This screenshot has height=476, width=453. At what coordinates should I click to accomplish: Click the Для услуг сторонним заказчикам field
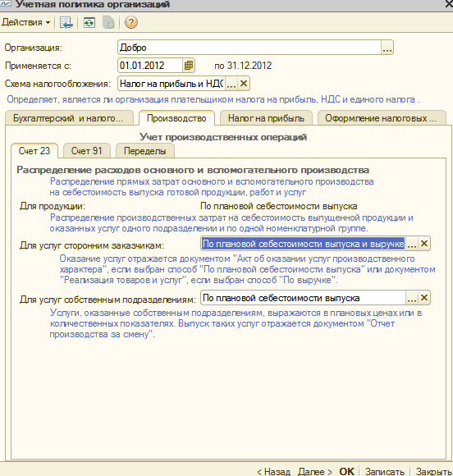[x=303, y=244]
